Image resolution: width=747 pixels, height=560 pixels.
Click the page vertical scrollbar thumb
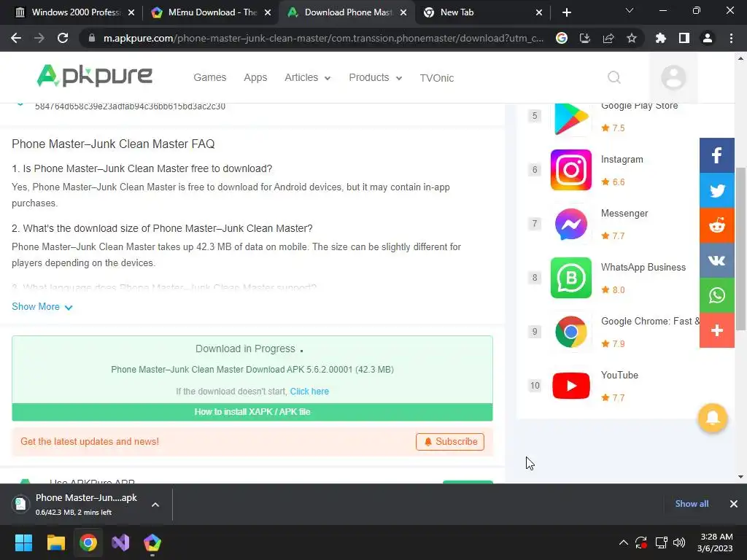[x=740, y=249]
